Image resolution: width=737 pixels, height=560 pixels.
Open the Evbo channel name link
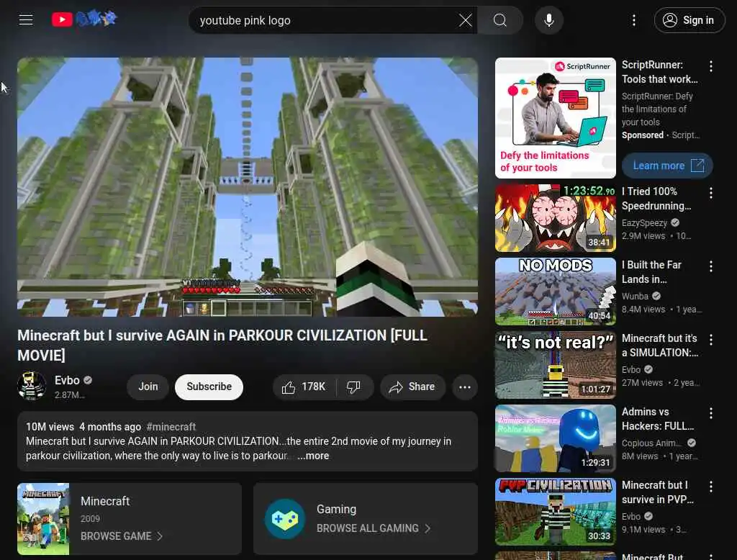coord(67,380)
